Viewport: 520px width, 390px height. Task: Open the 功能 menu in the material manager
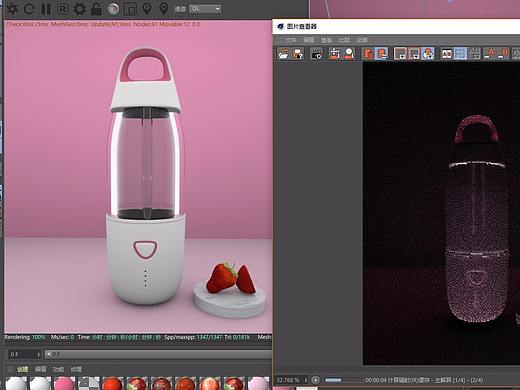[58, 369]
